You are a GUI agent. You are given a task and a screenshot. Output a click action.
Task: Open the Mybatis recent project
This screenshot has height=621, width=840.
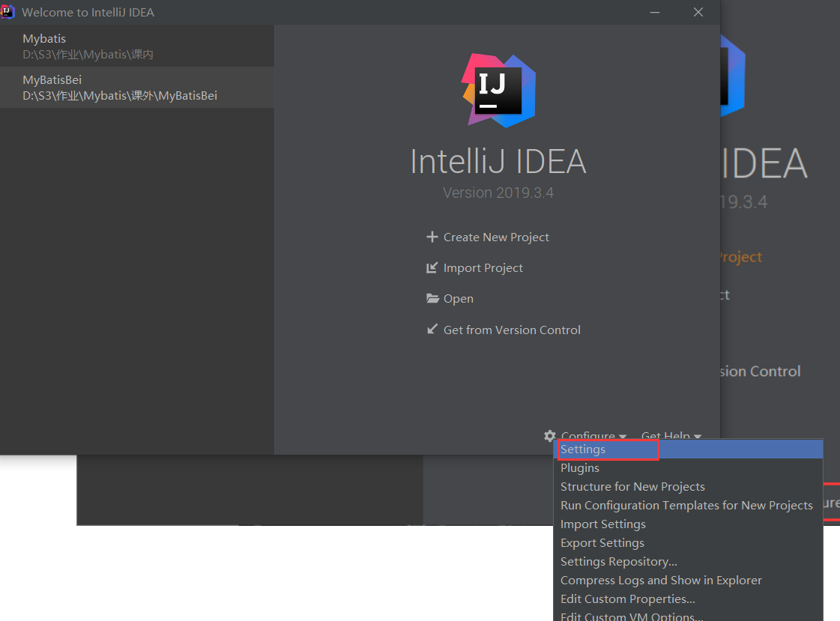[137, 46]
